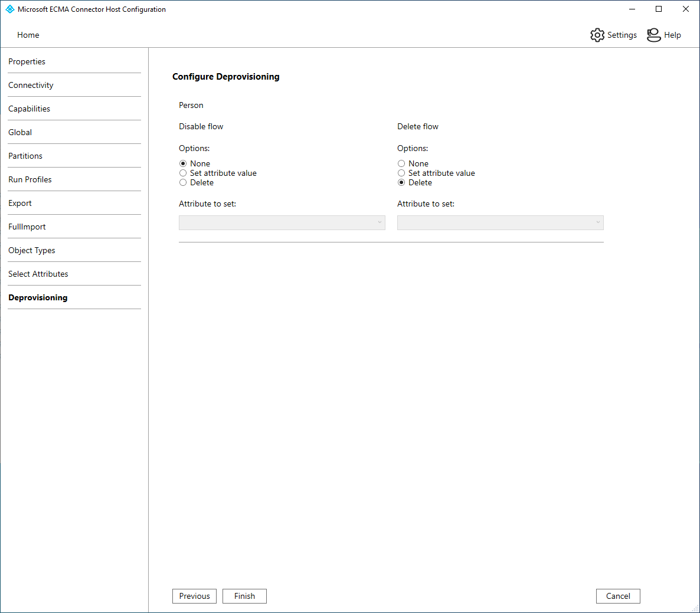Click the Home tab
This screenshot has width=700, height=613.
click(28, 35)
